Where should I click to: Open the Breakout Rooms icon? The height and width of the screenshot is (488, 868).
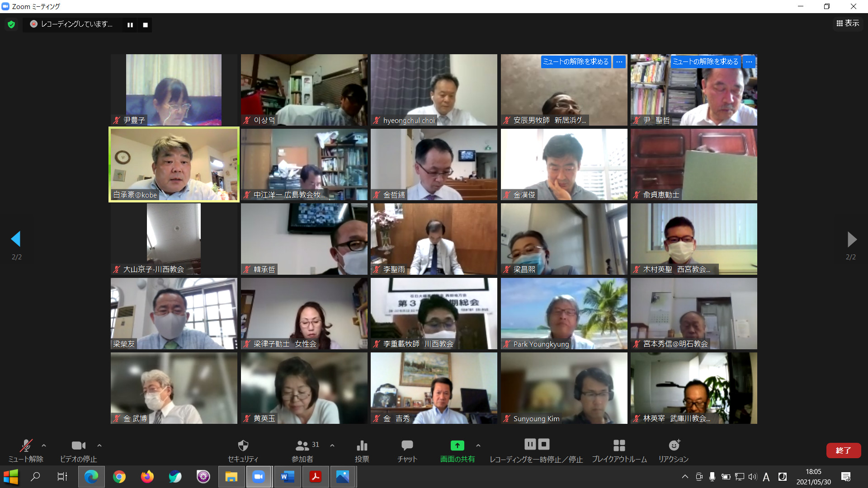(619, 446)
